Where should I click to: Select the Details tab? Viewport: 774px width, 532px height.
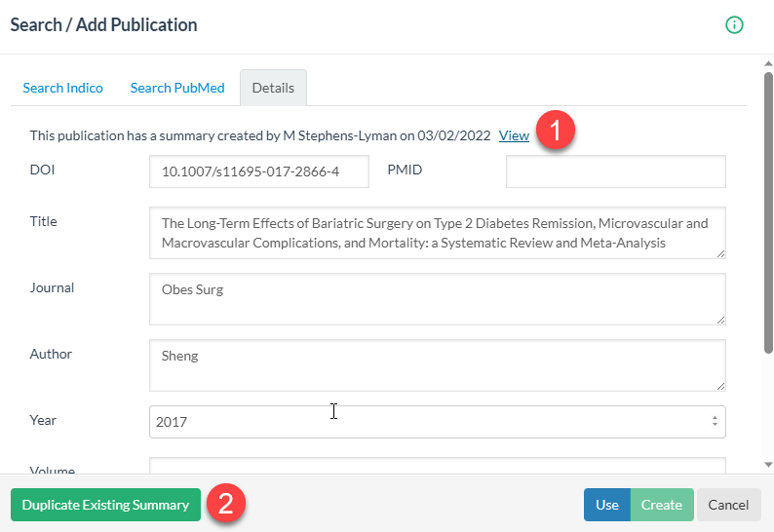tap(273, 88)
